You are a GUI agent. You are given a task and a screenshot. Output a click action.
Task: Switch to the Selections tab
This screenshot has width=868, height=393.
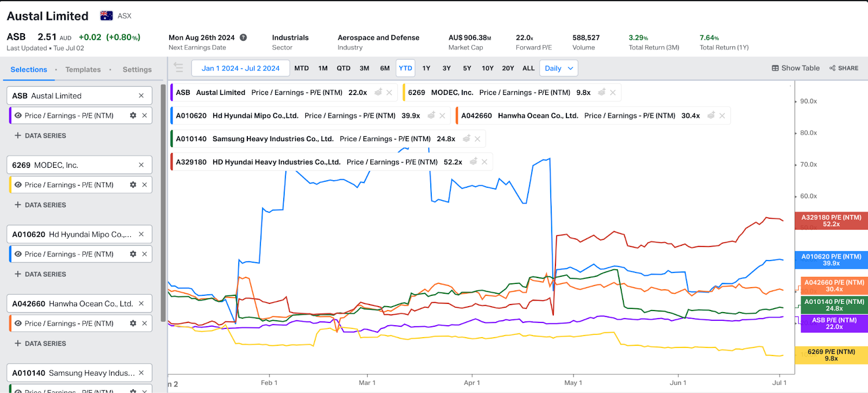pos(29,69)
